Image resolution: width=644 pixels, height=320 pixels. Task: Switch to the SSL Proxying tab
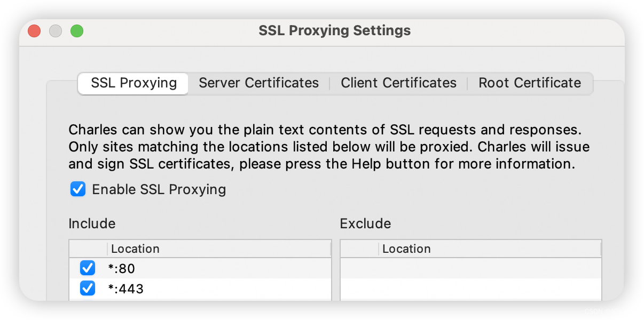(133, 83)
